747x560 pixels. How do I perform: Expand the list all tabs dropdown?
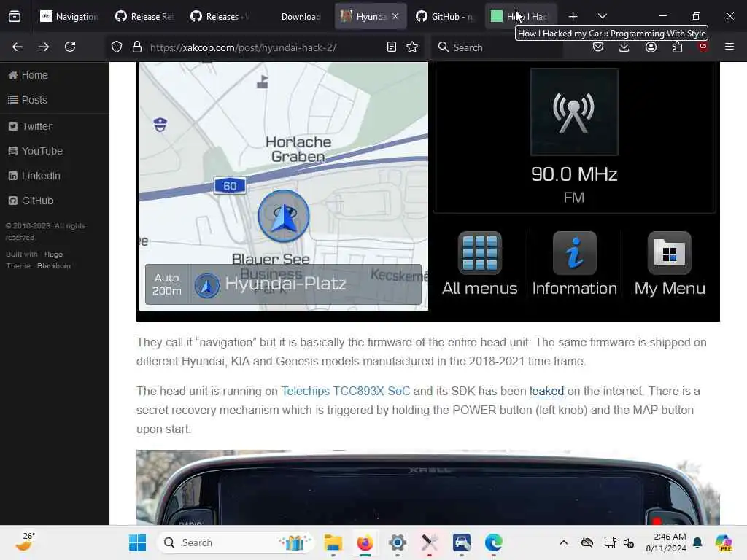[602, 16]
